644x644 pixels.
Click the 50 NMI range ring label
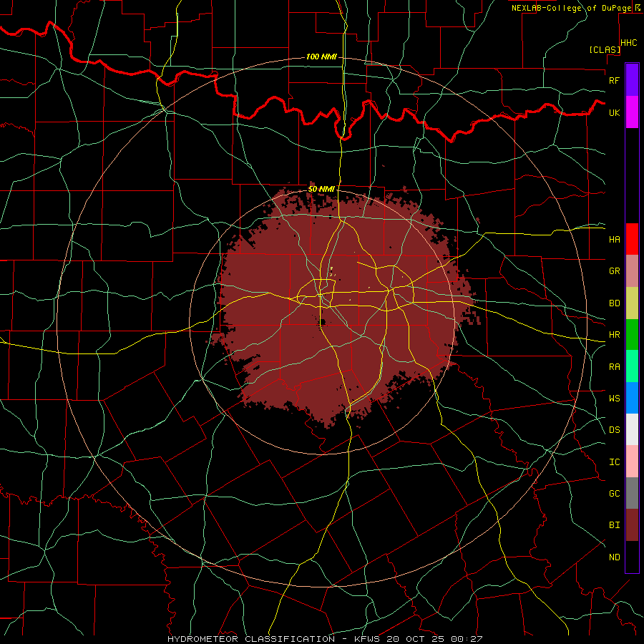[x=321, y=190]
